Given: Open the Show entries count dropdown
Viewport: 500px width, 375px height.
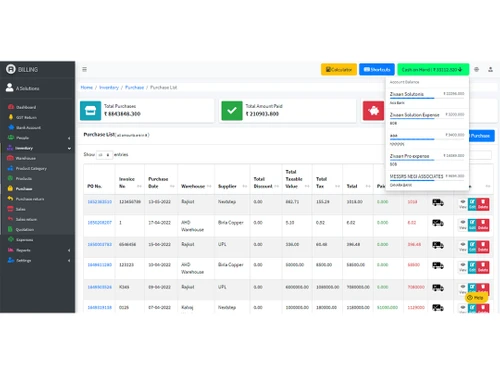Looking at the screenshot, I should click(x=104, y=155).
